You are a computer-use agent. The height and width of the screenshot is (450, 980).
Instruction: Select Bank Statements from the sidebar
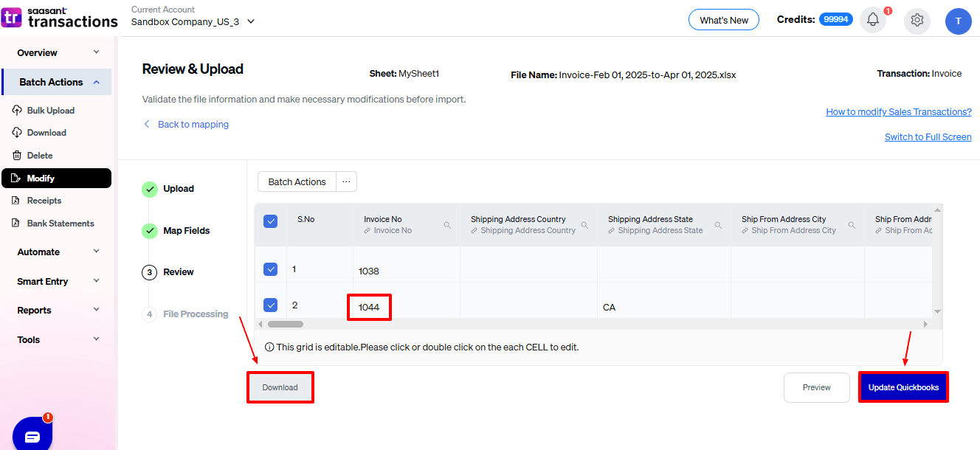pos(59,223)
